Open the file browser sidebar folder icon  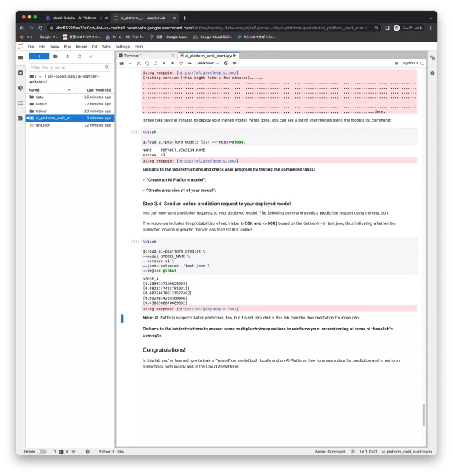(x=20, y=57)
